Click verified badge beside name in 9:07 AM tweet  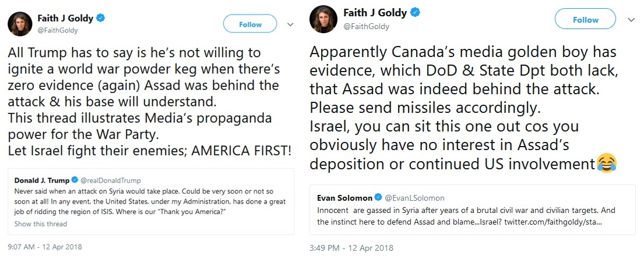point(101,17)
